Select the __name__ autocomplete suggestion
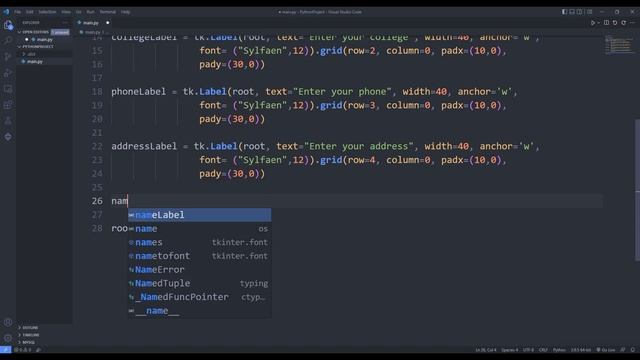640x360 pixels. pyautogui.click(x=200, y=311)
